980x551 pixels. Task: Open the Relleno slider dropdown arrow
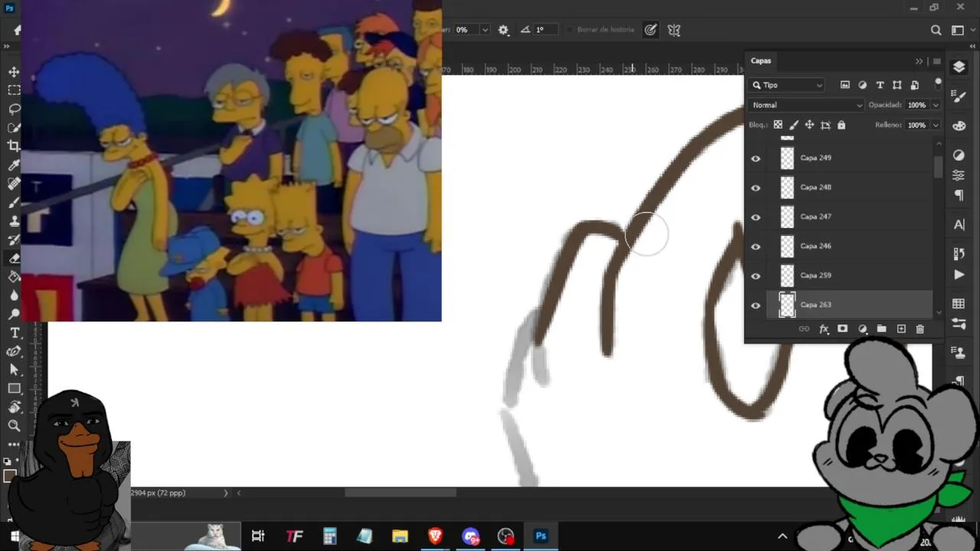[935, 125]
